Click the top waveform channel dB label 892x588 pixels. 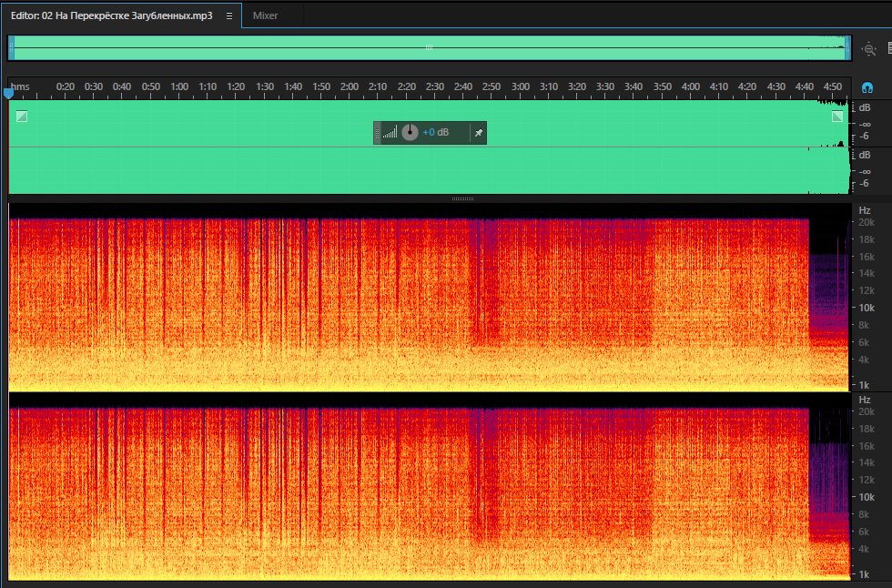(865, 107)
